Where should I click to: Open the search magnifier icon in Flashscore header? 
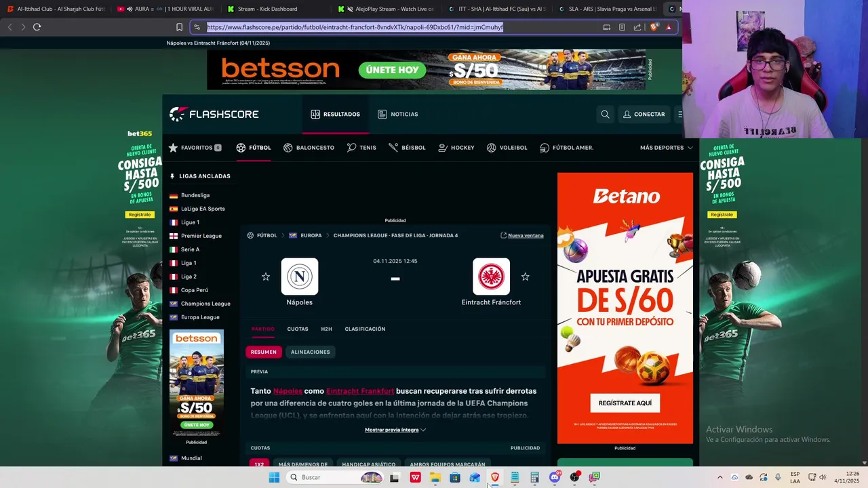point(605,115)
